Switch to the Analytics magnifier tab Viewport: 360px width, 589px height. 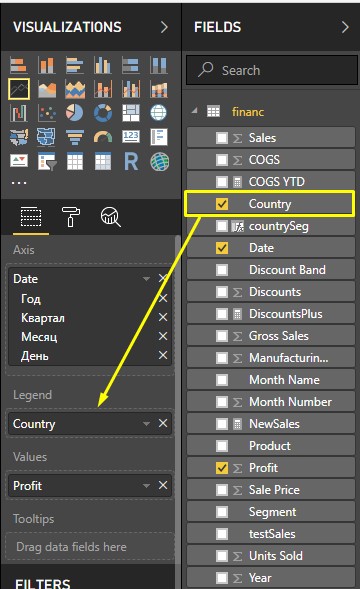click(x=110, y=217)
